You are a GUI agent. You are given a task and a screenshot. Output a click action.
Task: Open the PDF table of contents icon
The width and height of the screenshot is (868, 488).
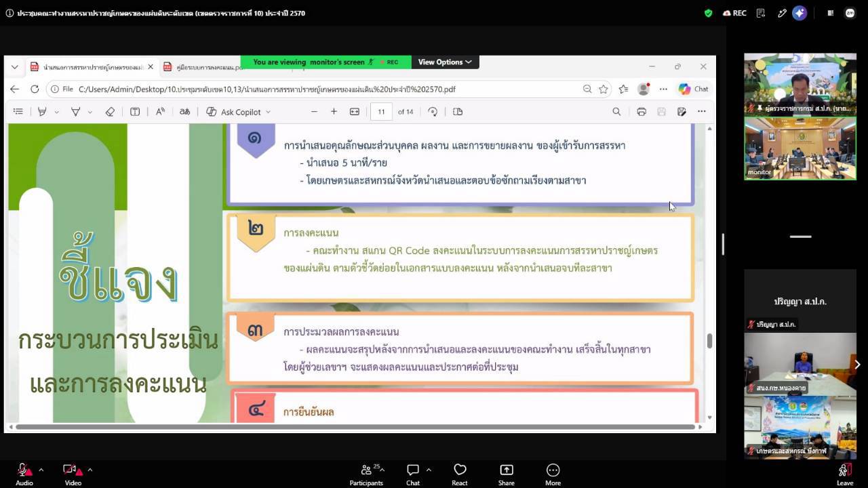(18, 112)
